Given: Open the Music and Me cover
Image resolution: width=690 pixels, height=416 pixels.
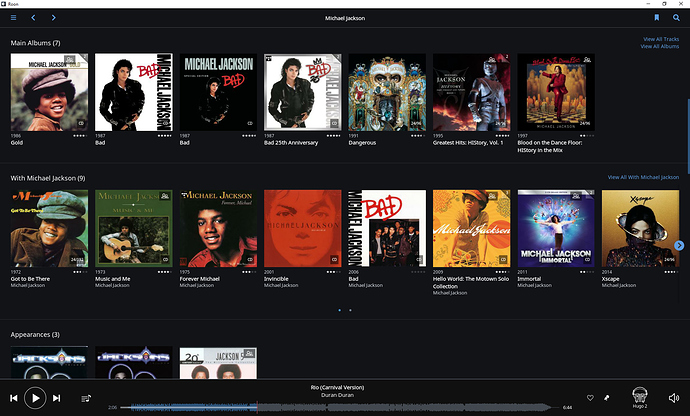Looking at the screenshot, I should pyautogui.click(x=134, y=228).
